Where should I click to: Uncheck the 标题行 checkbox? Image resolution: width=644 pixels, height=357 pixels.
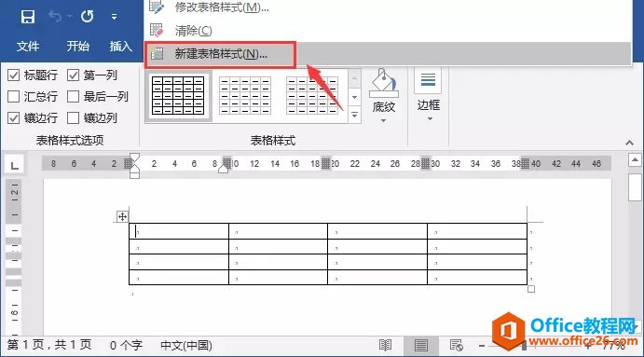(14, 76)
